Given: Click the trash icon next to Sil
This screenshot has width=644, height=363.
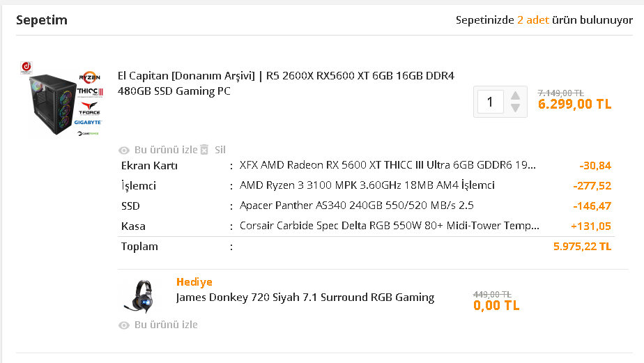Looking at the screenshot, I should tap(204, 150).
